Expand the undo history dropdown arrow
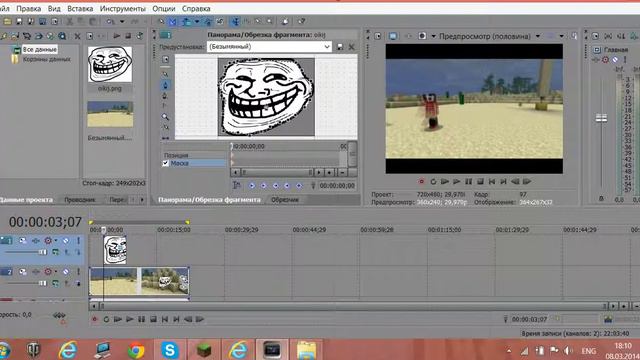 click(122, 21)
